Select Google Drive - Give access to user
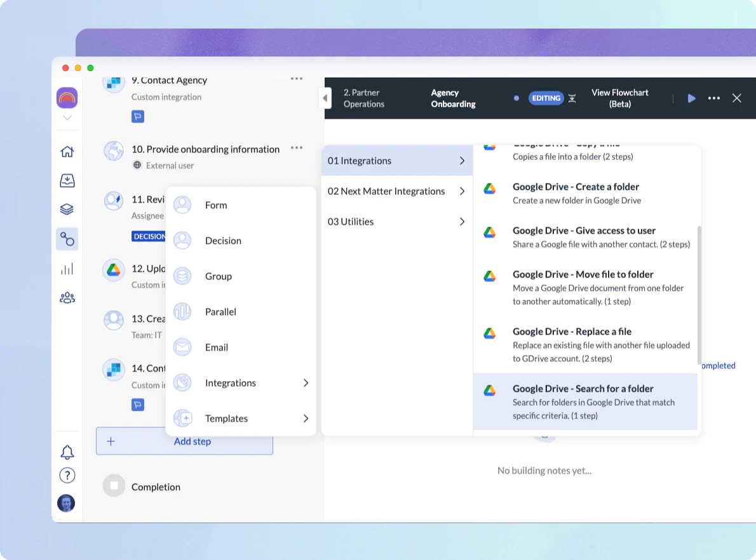Screen dimensions: 756x560 coord(585,237)
